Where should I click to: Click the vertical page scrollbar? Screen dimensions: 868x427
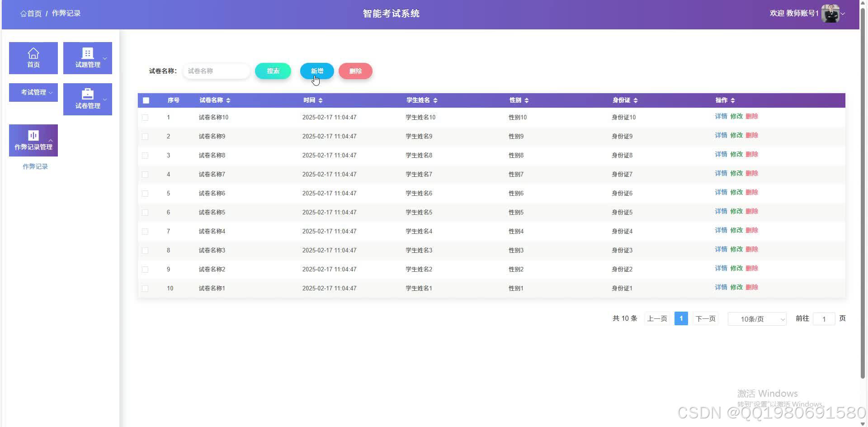863,194
